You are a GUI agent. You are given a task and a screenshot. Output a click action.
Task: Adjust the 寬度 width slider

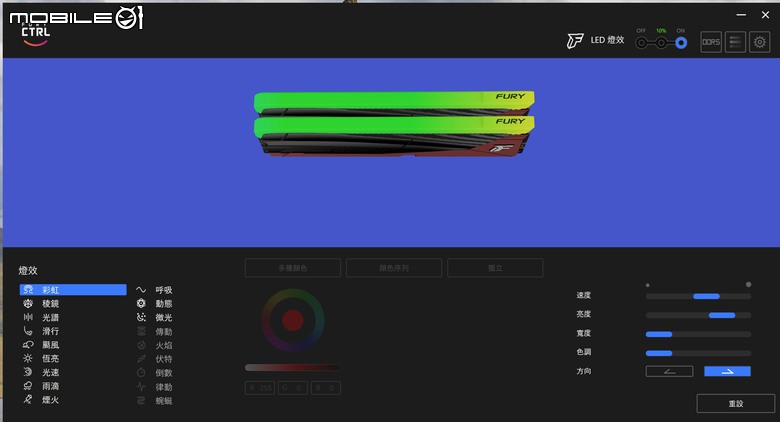(698, 334)
